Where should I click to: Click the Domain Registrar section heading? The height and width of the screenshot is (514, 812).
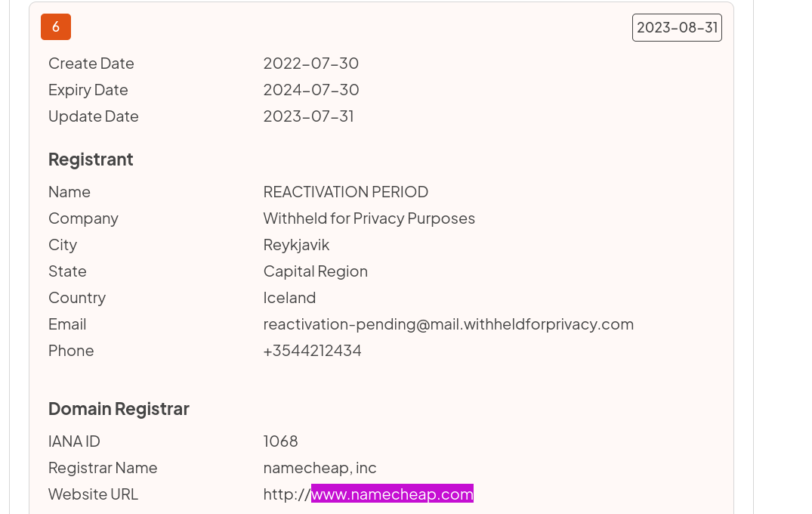pyautogui.click(x=119, y=409)
